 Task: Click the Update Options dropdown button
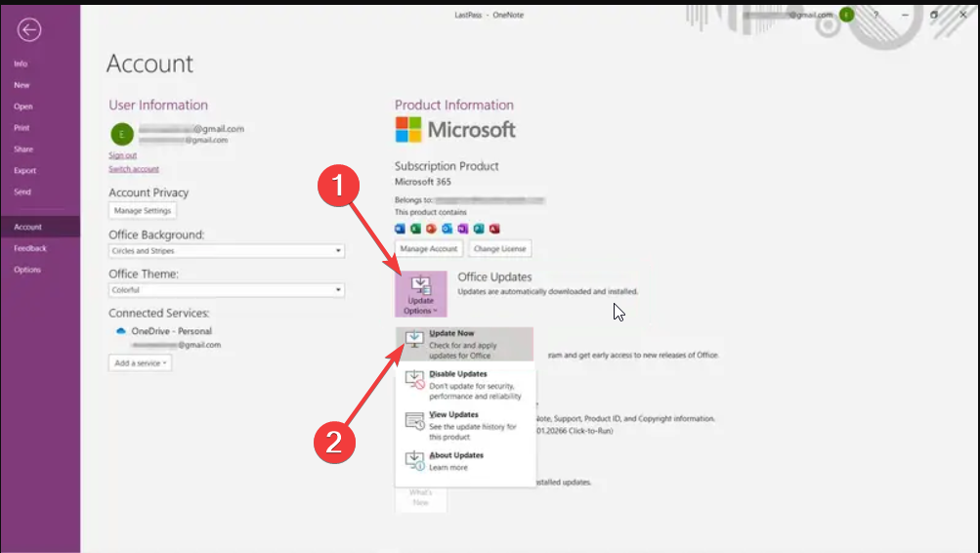420,294
